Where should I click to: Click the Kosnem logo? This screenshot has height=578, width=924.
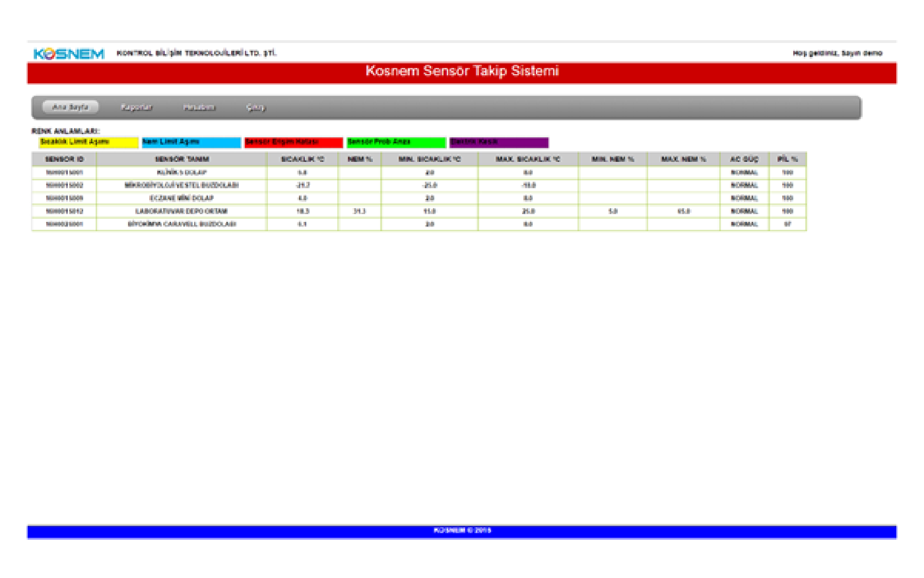click(x=69, y=54)
